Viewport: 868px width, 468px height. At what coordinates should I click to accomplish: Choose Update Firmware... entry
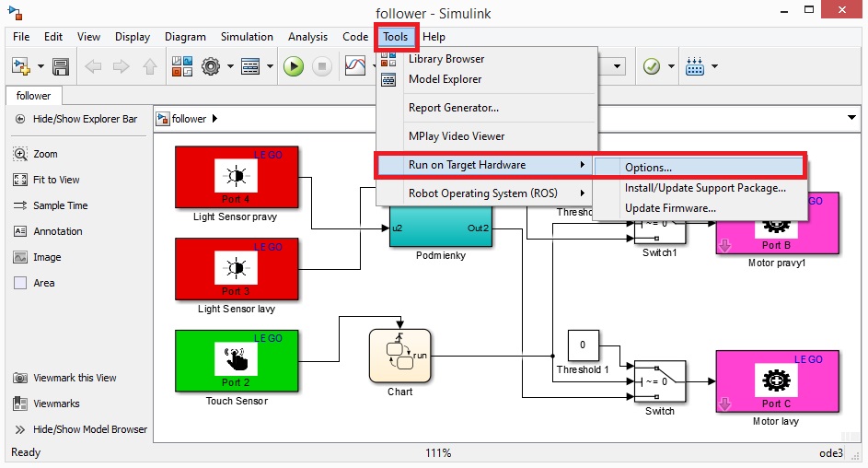click(700, 208)
